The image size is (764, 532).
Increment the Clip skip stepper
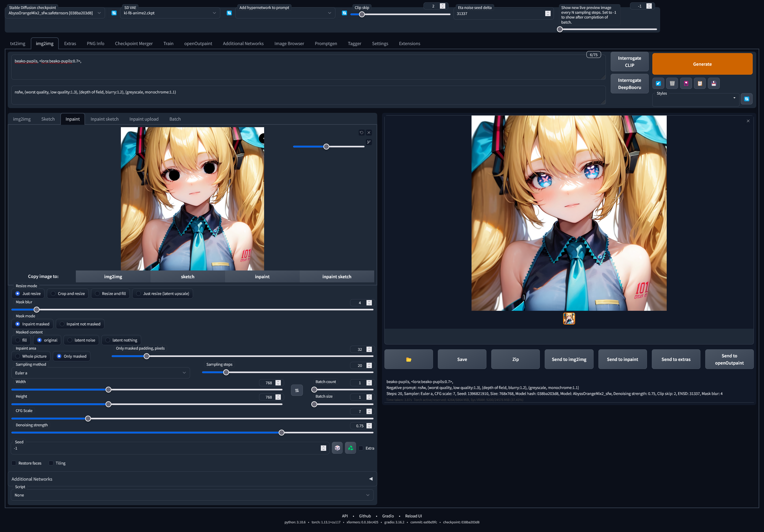click(443, 5)
